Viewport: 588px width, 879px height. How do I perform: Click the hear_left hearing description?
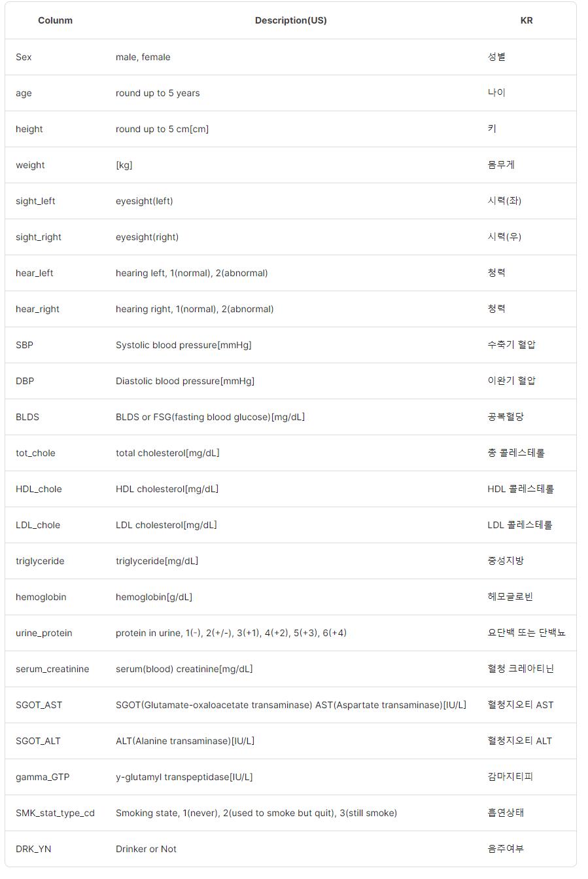click(192, 273)
